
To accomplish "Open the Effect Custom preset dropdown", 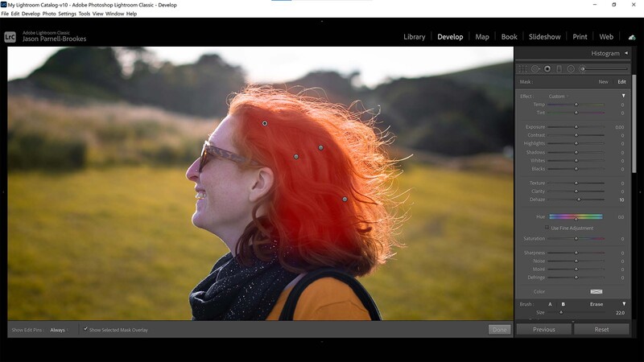I will tap(558, 96).
